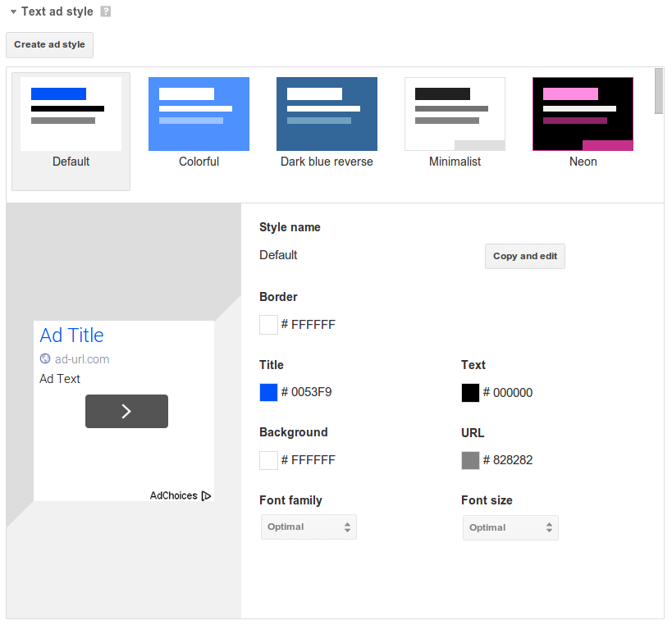
Task: Click the Ad Title link in preview
Action: coord(72,335)
